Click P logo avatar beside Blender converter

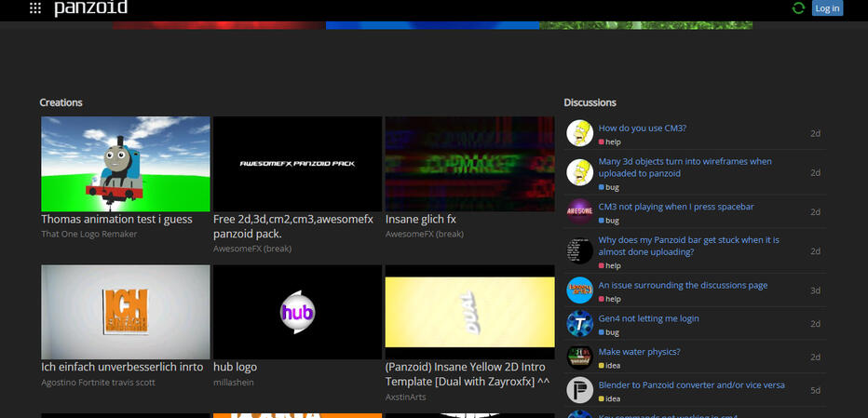[x=579, y=390]
